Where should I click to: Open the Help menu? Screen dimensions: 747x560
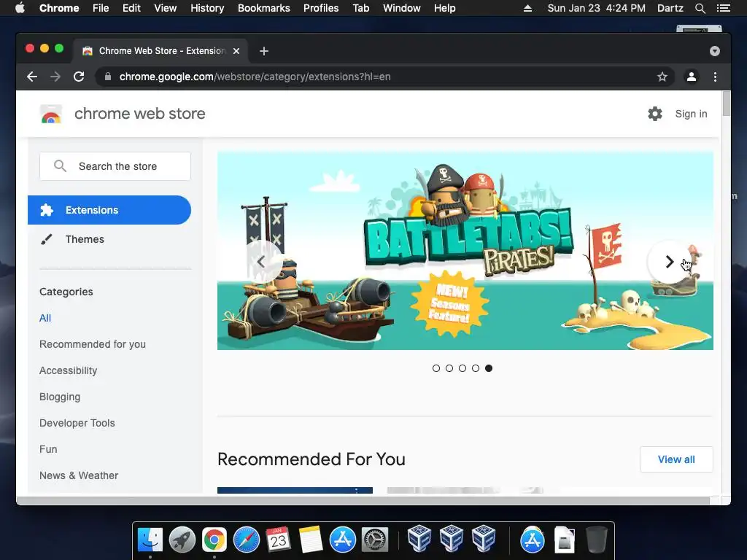pos(444,8)
